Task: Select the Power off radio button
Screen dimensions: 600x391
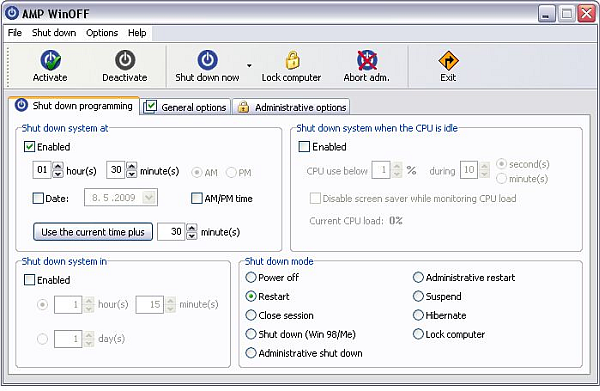Action: coord(251,277)
